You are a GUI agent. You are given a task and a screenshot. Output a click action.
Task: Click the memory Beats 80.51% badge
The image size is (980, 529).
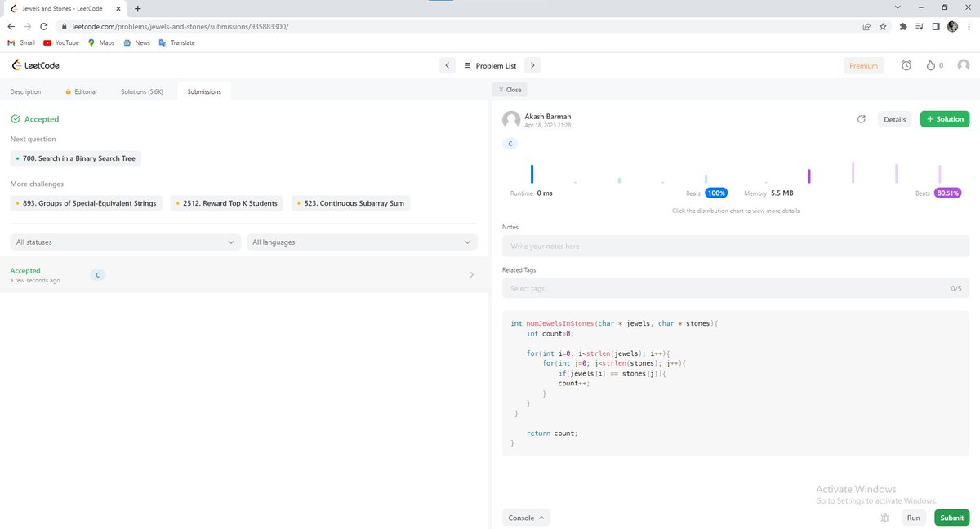948,193
